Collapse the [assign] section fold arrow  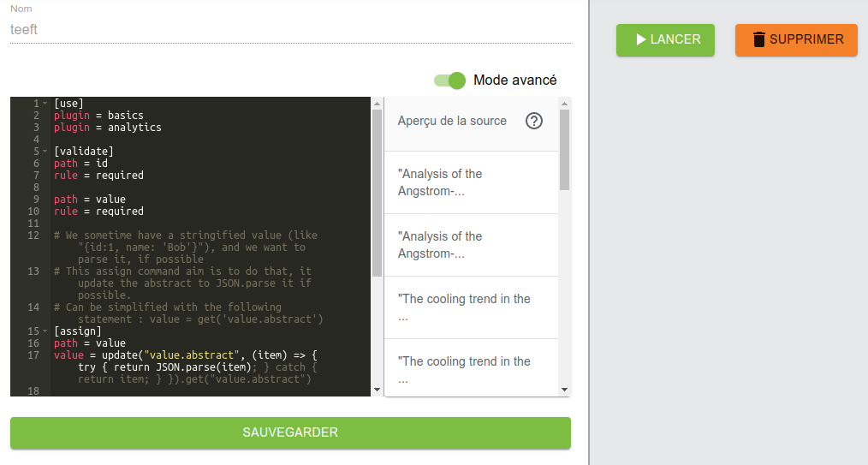pos(45,331)
